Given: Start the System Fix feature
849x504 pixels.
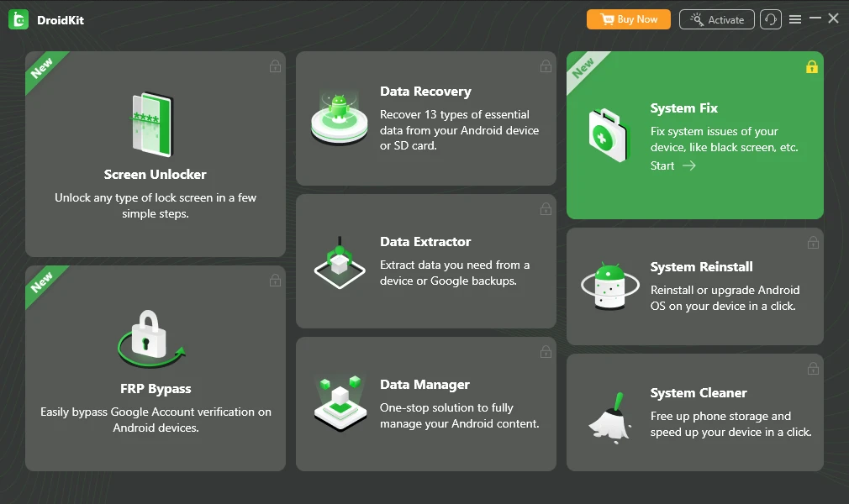Looking at the screenshot, I should [x=673, y=165].
